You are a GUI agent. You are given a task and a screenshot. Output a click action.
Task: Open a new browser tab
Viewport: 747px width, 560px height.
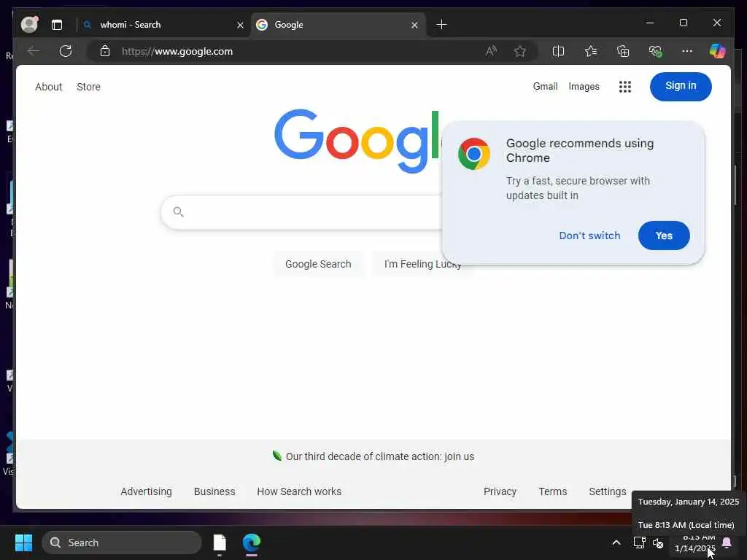(441, 25)
